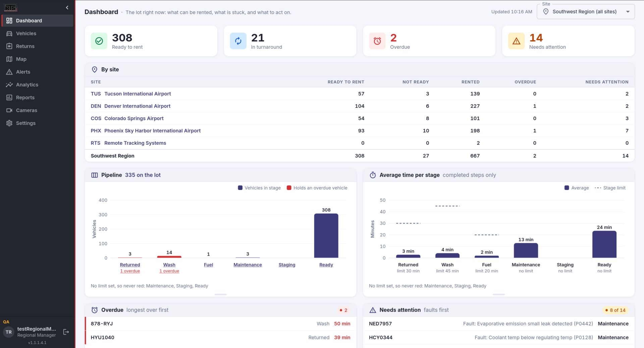Log out using the sign-out icon
The width and height of the screenshot is (644, 348).
[66, 332]
